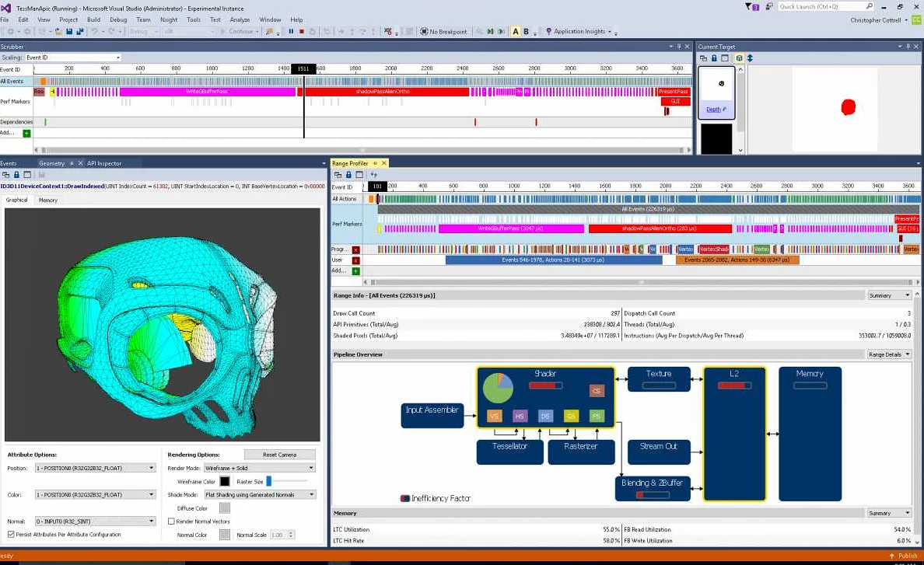The width and height of the screenshot is (924, 565).
Task: Open the Render Mode dropdown
Action: [259, 468]
